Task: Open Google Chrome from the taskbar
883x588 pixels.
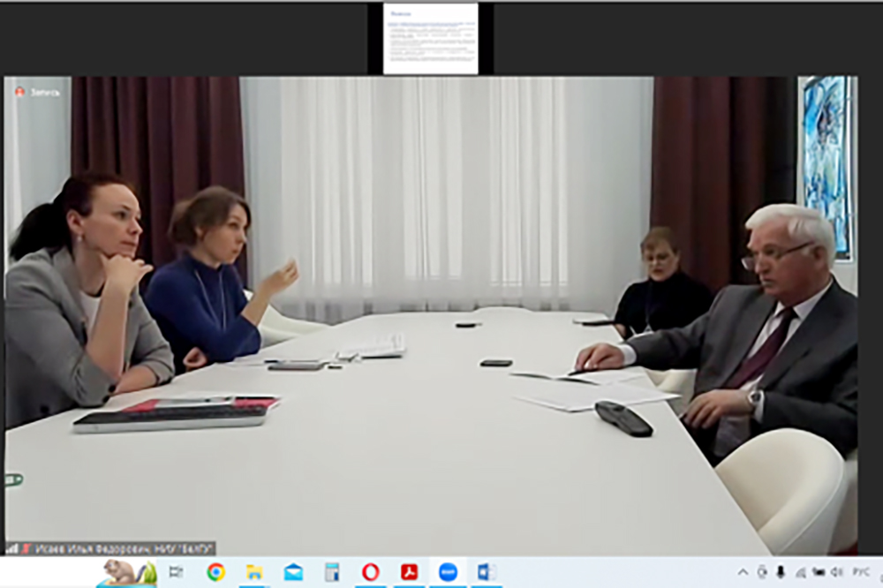Action: pyautogui.click(x=215, y=572)
